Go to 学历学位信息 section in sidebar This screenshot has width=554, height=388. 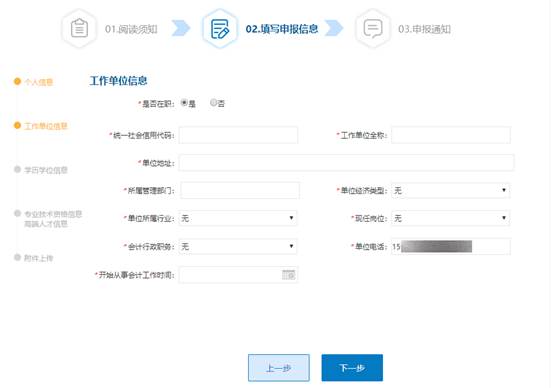pyautogui.click(x=46, y=170)
